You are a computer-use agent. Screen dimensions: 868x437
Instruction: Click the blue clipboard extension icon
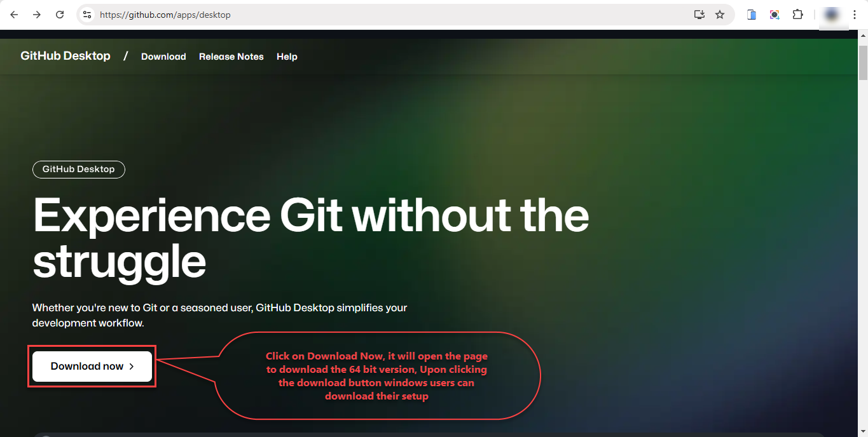(751, 14)
